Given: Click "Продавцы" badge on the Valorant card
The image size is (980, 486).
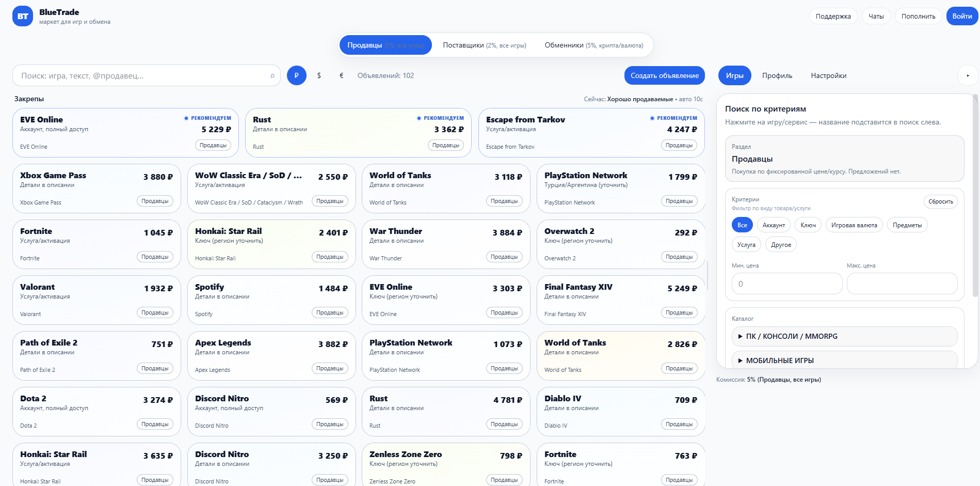Looking at the screenshot, I should (x=155, y=312).
